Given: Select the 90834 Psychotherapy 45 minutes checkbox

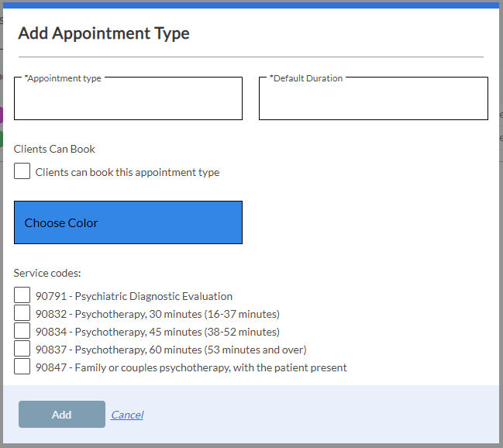Looking at the screenshot, I should (22, 331).
